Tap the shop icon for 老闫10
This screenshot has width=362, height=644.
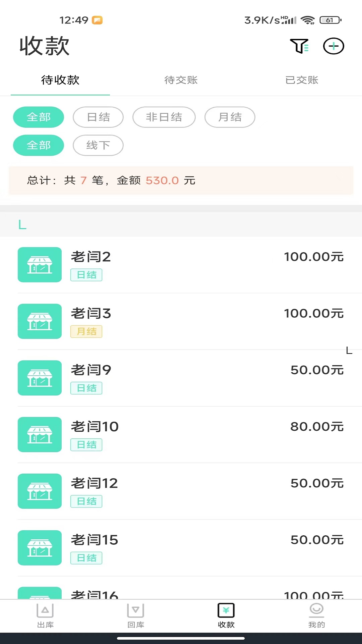(40, 434)
